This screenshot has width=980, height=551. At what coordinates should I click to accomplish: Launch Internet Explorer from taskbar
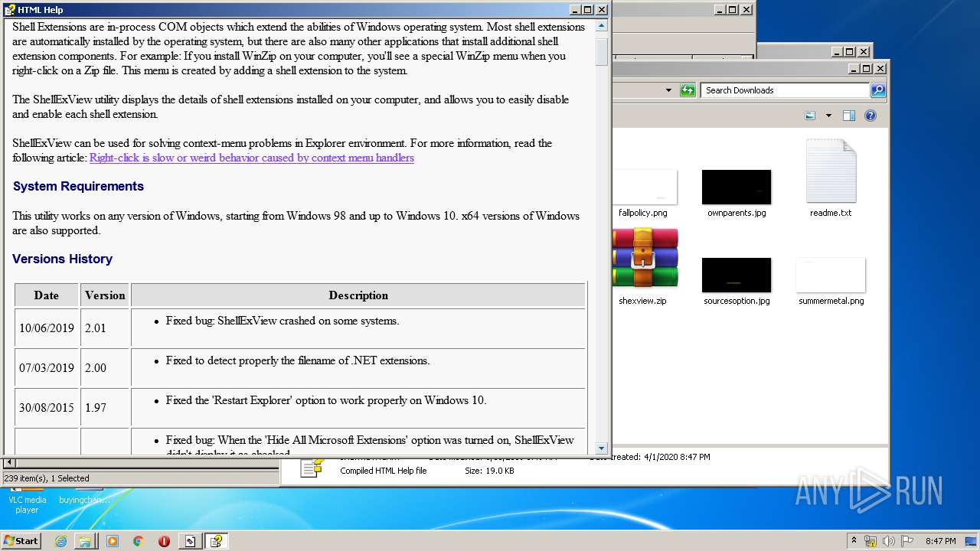[61, 541]
